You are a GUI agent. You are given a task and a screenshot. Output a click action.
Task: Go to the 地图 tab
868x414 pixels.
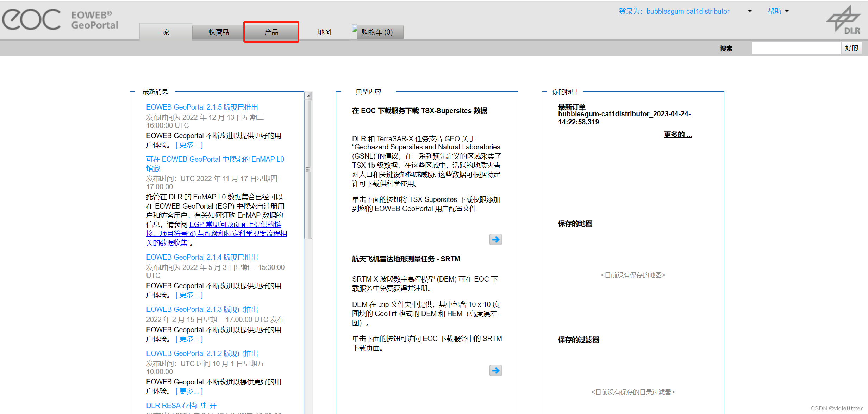[324, 32]
